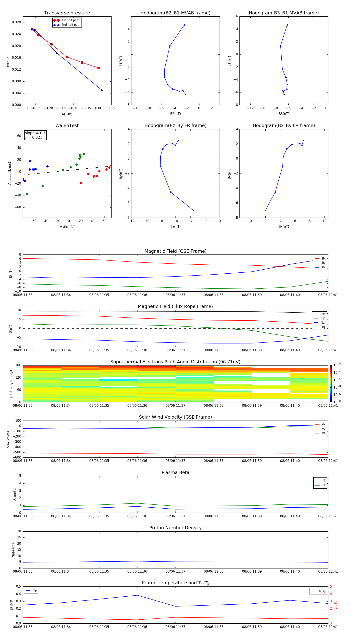This screenshot has height=644, width=351.
Task: Click 'Hodogram(B2_B1 MVAB frame)' title
Action: tap(175, 13)
